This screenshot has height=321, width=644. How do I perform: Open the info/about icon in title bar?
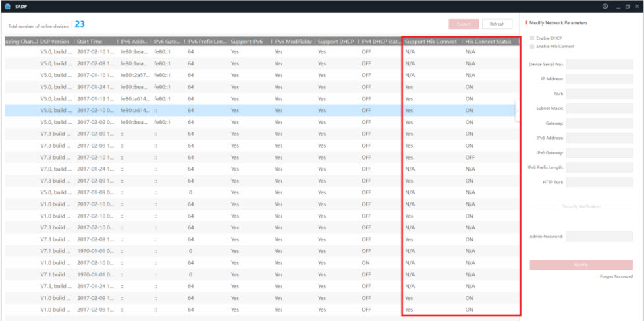(604, 6)
